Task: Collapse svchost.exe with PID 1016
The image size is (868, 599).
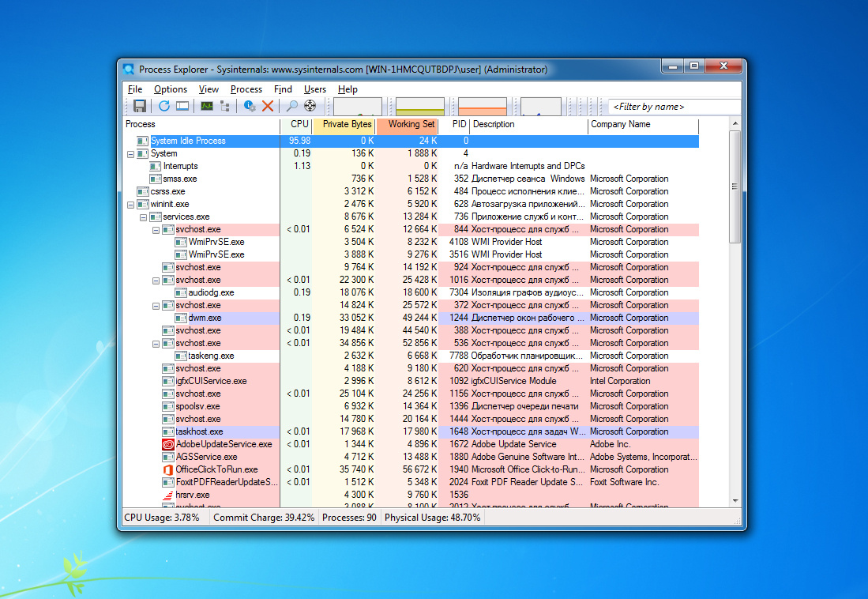Action: (156, 281)
